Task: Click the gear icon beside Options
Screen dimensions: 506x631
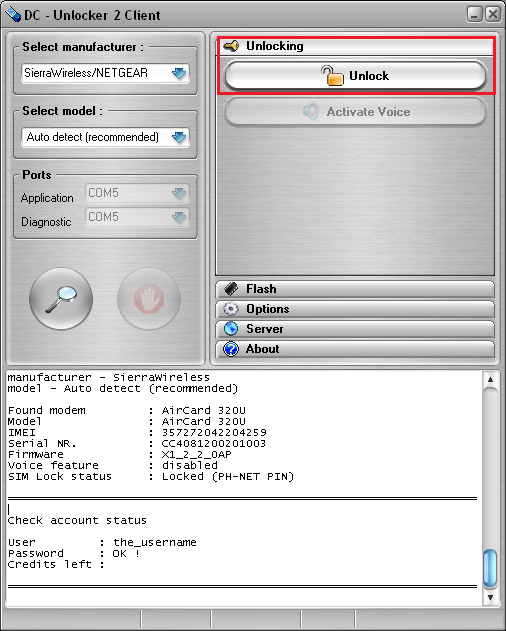Action: click(231, 309)
